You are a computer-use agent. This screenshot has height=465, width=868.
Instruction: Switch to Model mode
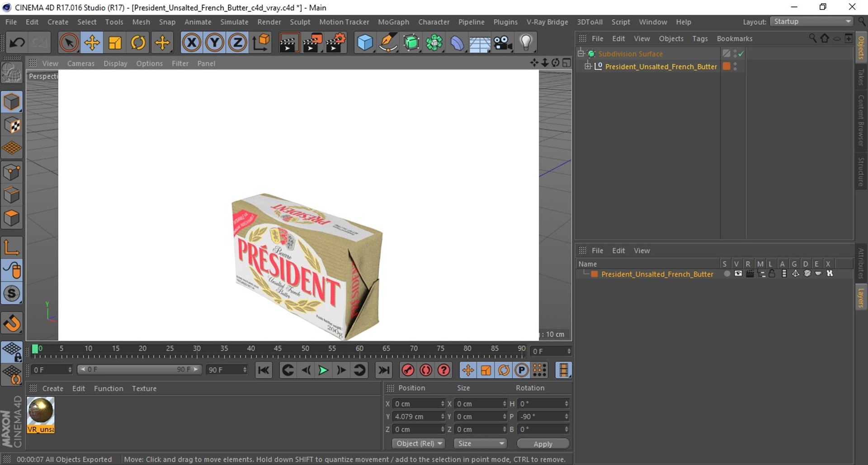point(12,102)
